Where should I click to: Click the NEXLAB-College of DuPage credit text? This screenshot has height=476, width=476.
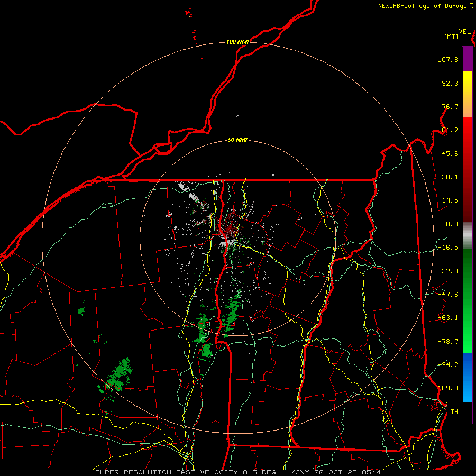[425, 6]
